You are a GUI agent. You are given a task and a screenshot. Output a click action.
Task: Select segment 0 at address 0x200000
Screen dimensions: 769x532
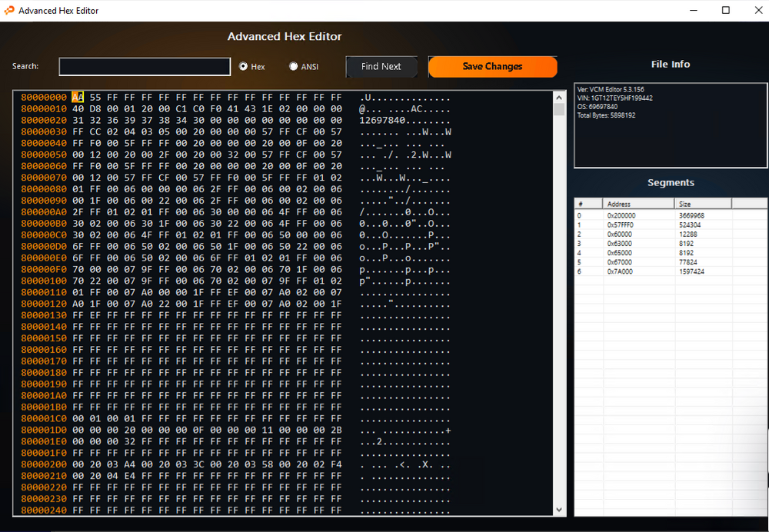tap(621, 216)
